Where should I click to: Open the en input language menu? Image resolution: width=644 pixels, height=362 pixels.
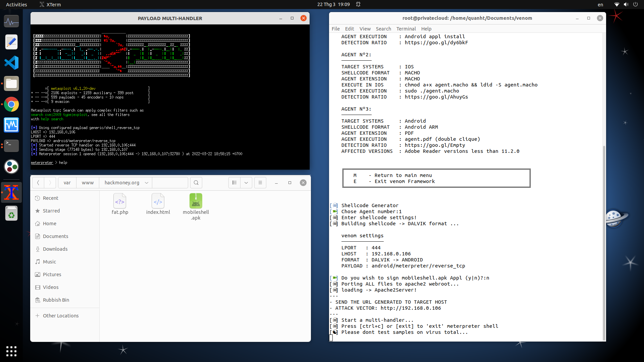pyautogui.click(x=600, y=4)
